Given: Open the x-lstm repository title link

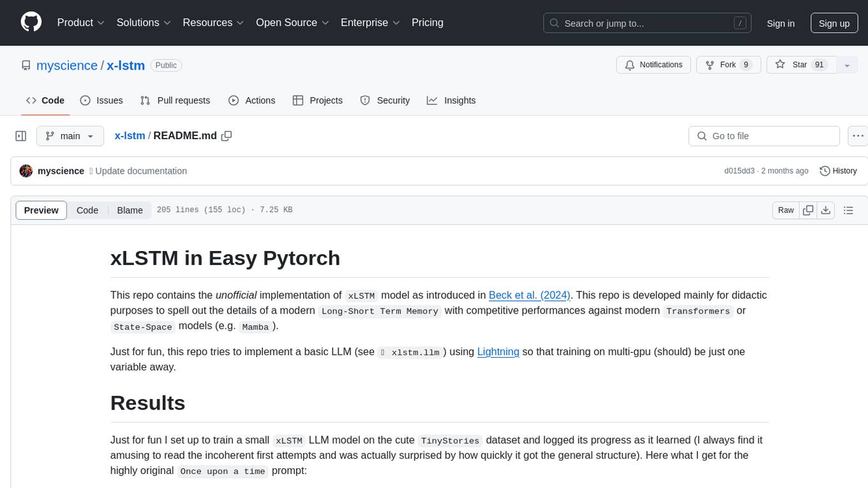Looking at the screenshot, I should 126,65.
